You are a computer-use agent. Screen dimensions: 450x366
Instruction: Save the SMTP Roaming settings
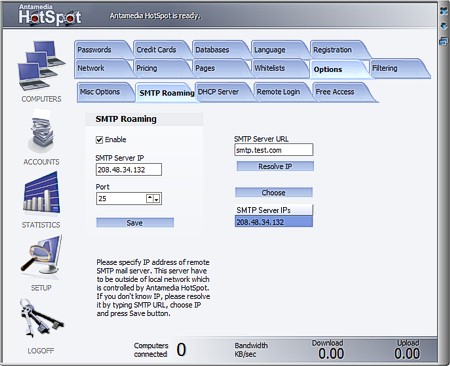[135, 223]
